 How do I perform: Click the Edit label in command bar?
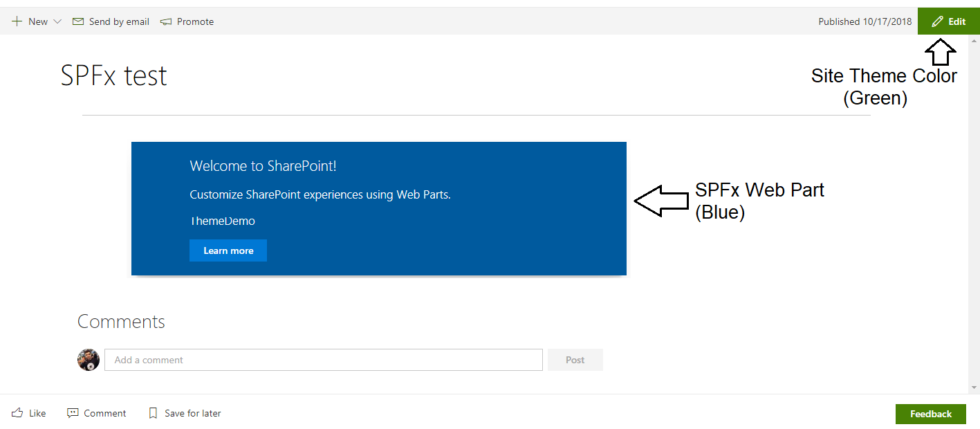956,21
